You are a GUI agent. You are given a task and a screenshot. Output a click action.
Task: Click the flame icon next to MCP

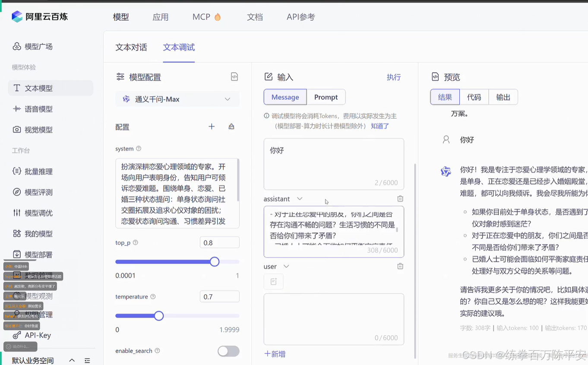tap(218, 17)
